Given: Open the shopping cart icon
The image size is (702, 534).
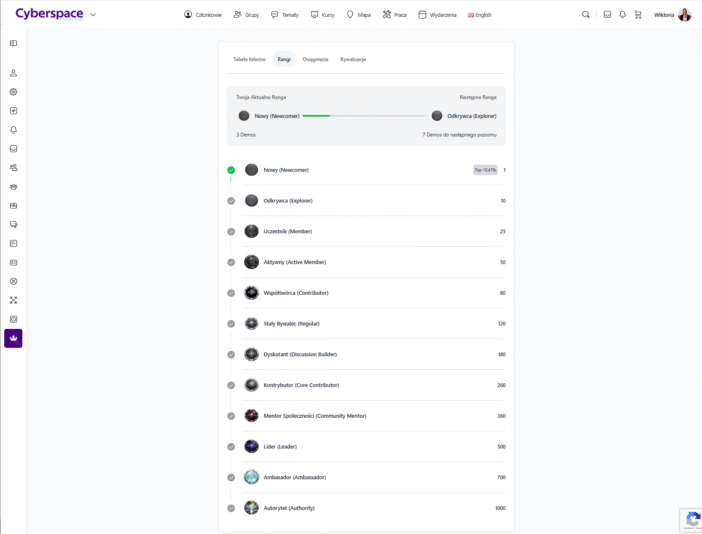Looking at the screenshot, I should point(638,15).
